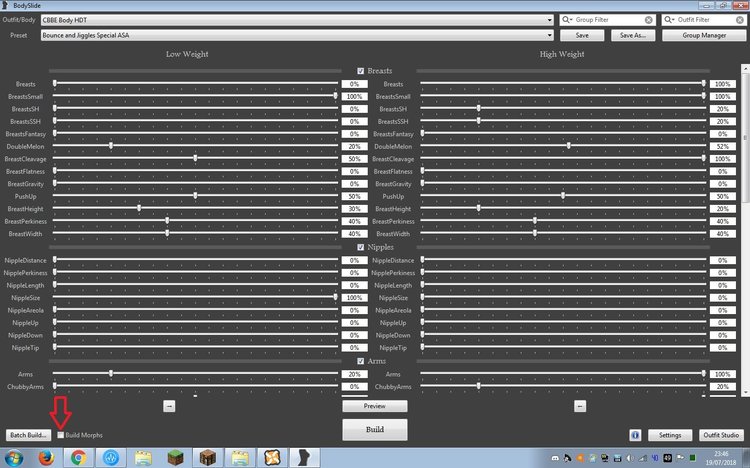Launch Outfit Studio
Screen dimensions: 750x468
(721, 435)
